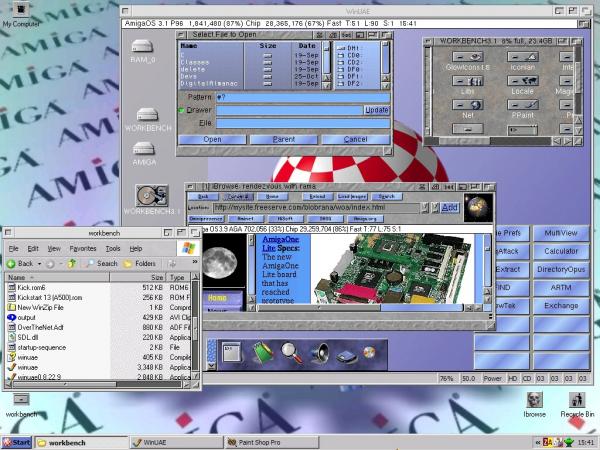Expand the explorer toolbar overflow chevron
This screenshot has width=600, height=450.
(195, 262)
